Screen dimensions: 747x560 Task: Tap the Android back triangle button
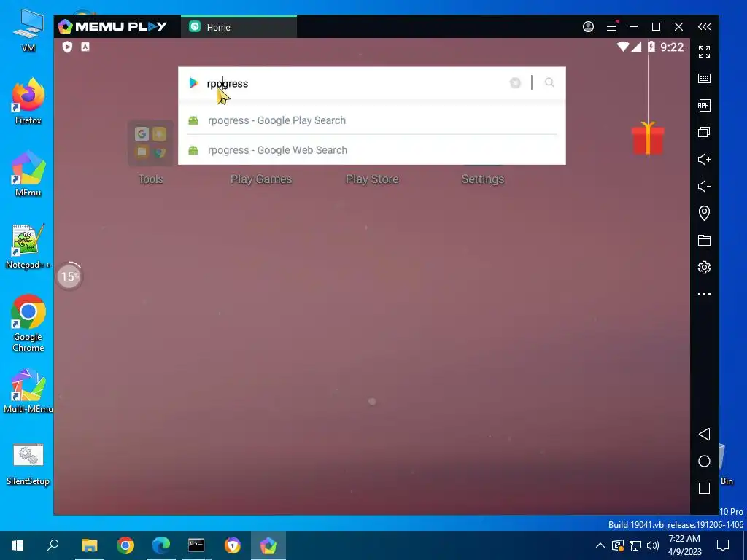click(704, 435)
